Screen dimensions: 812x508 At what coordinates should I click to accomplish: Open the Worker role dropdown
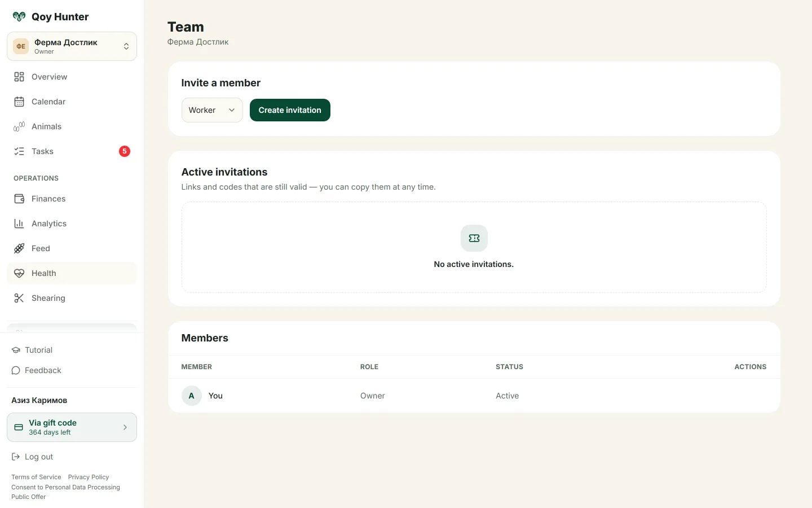click(212, 110)
